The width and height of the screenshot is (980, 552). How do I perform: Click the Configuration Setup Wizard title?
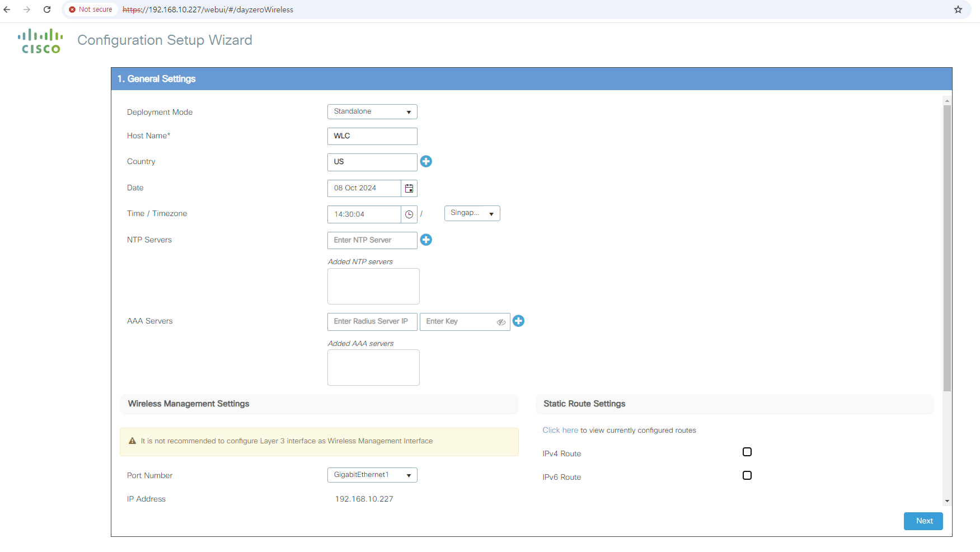[x=165, y=40]
